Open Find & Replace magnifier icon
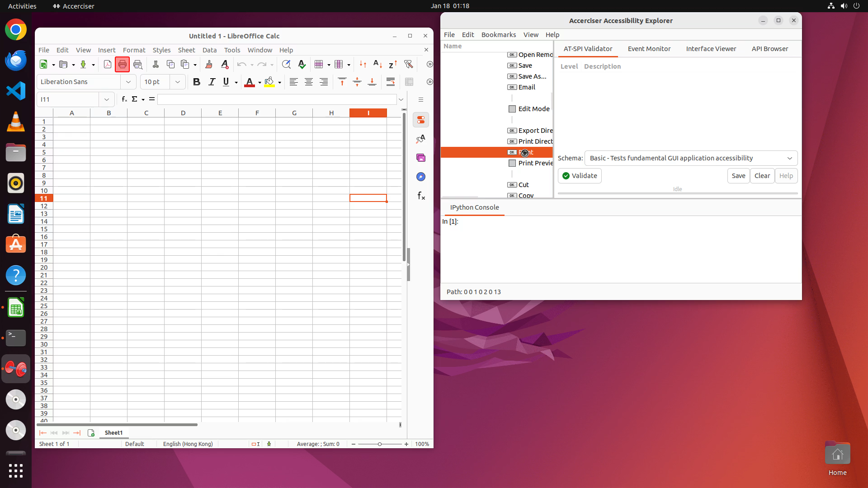This screenshot has height=488, width=868. (286, 65)
